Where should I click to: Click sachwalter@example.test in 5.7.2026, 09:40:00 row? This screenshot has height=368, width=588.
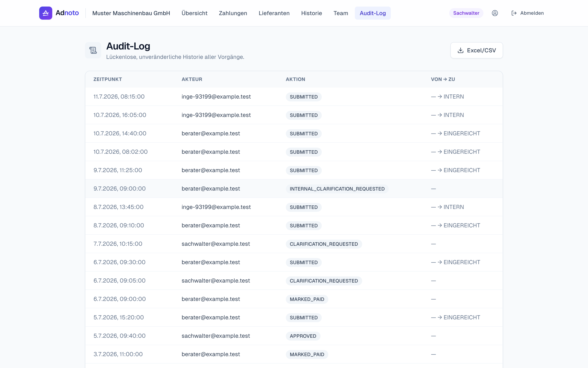[216, 336]
